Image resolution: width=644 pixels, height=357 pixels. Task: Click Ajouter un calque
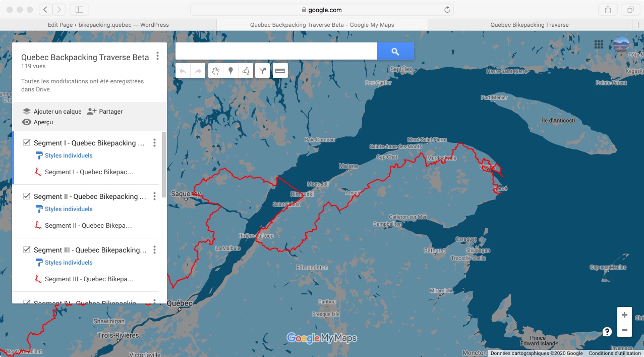[51, 112]
